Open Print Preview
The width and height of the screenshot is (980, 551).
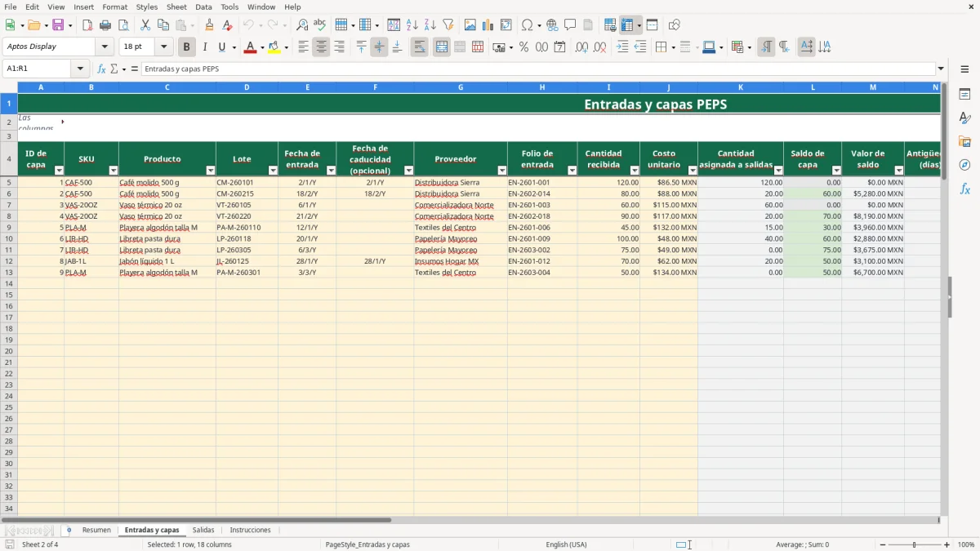pyautogui.click(x=123, y=25)
